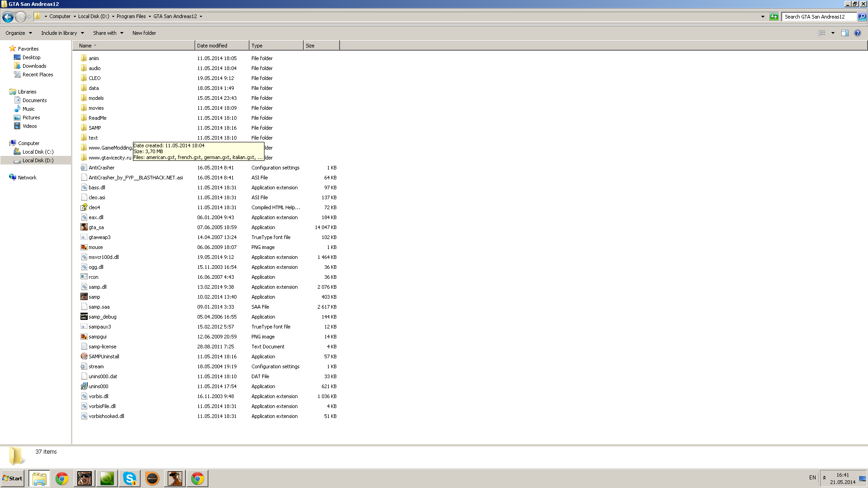Screen dimensions: 868x488
Task: Select the gta_sa application icon
Action: (x=84, y=227)
